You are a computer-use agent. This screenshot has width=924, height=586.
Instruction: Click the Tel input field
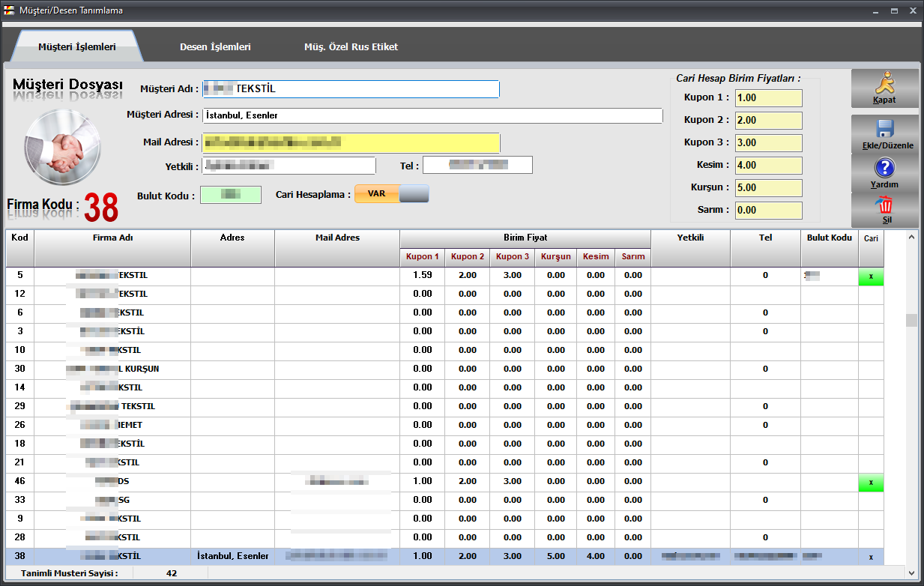point(477,165)
